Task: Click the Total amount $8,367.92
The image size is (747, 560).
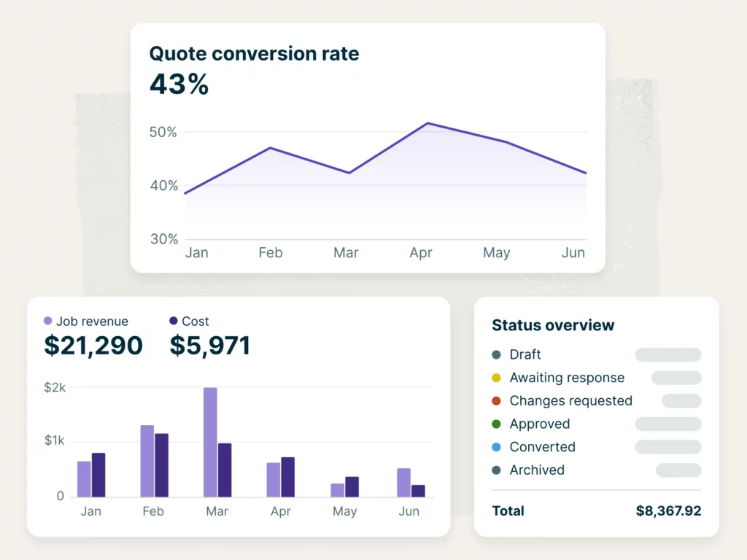Action: point(668,511)
